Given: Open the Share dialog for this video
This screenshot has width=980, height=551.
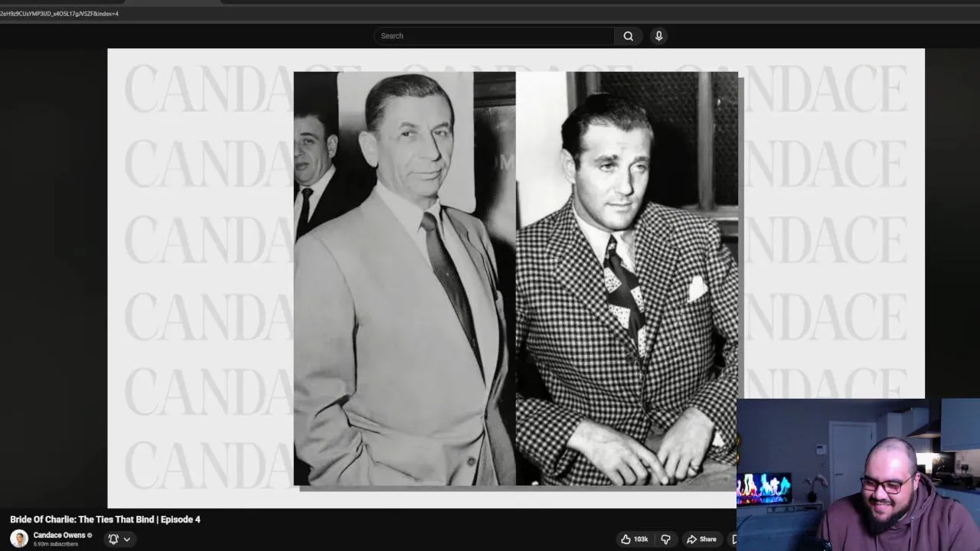Looking at the screenshot, I should tap(701, 540).
